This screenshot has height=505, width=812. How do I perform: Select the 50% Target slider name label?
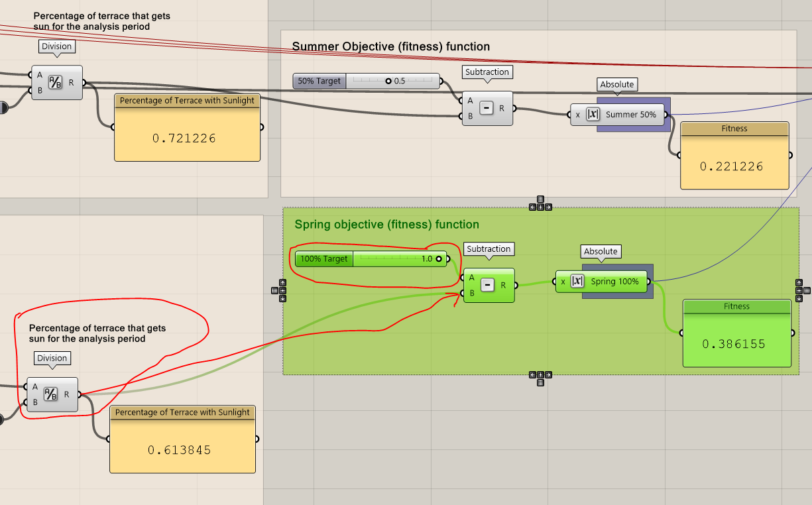click(319, 81)
